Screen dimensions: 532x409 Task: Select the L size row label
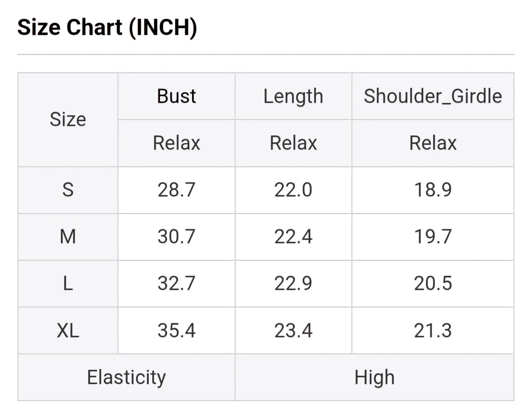(x=68, y=284)
